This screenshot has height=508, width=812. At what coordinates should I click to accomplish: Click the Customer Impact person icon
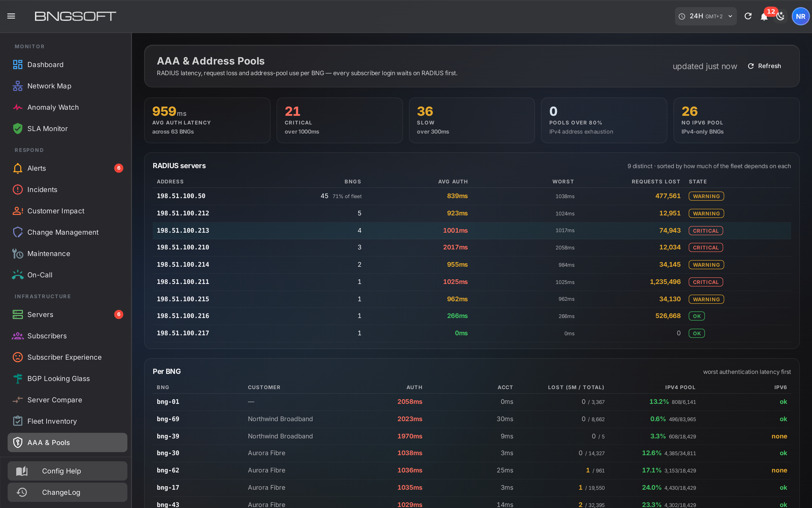tap(18, 211)
